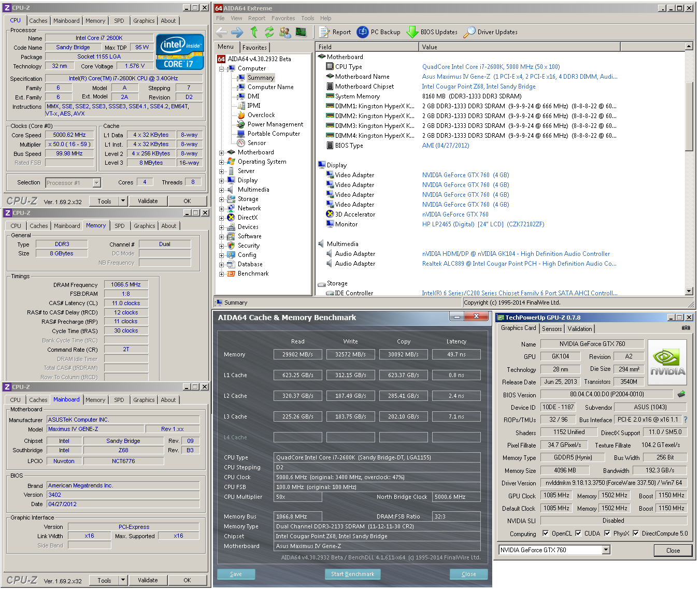Check Driver Updates in AIDA64 toolbar

coord(491,32)
